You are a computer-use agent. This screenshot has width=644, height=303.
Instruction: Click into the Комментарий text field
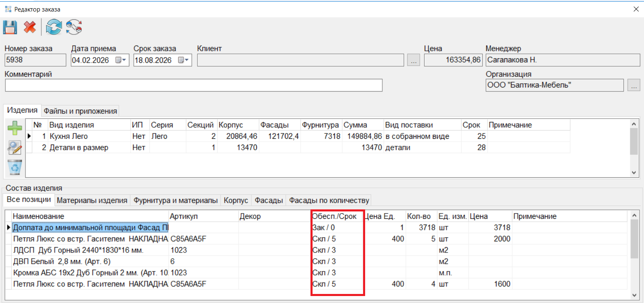(x=193, y=85)
